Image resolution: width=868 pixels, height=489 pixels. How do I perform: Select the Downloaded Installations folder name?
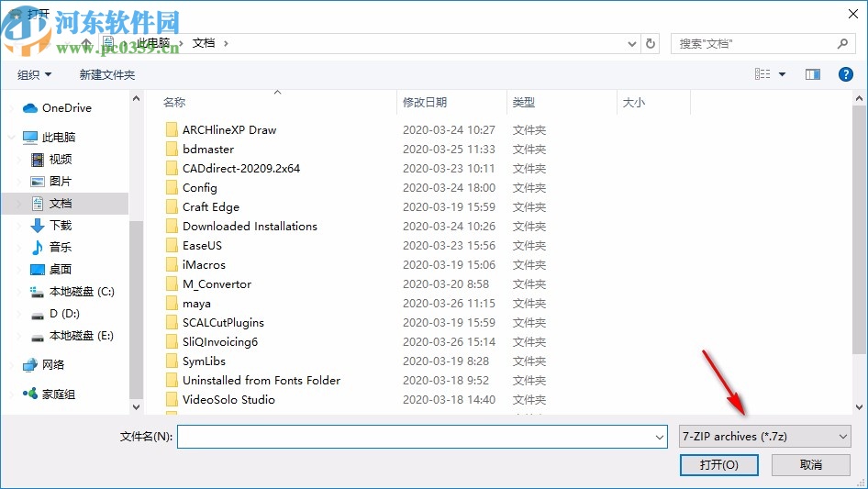(x=250, y=226)
